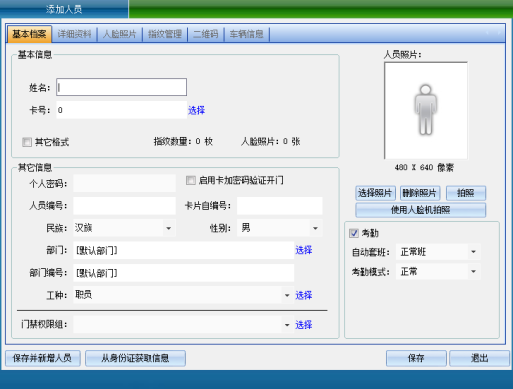Click 使用人脸机拍照 button

[421, 210]
